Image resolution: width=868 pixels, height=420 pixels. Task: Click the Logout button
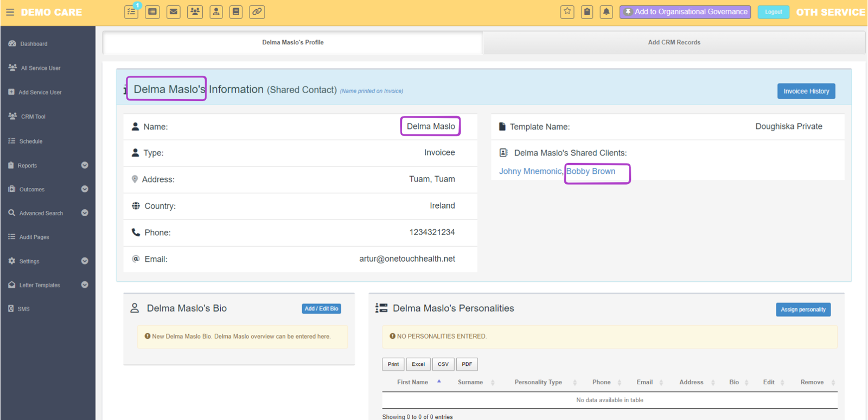click(774, 12)
